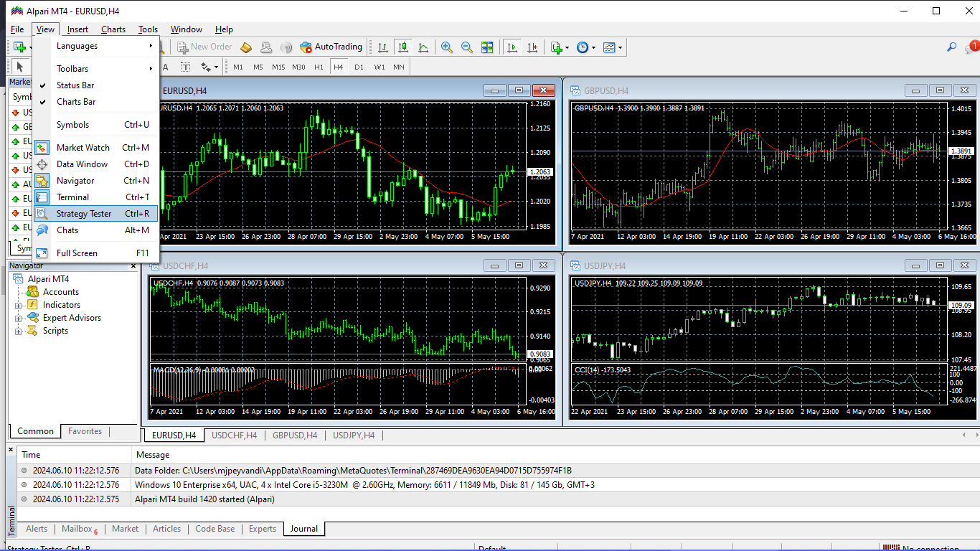Open Strategy Tester from View menu

pyautogui.click(x=95, y=213)
